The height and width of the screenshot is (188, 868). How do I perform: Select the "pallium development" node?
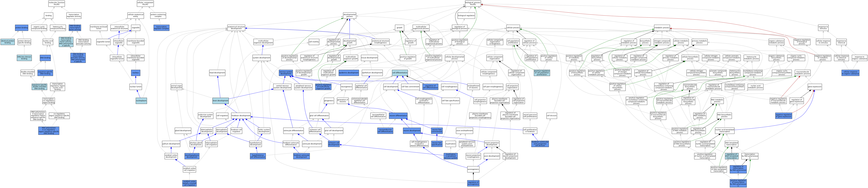[x=171, y=144]
